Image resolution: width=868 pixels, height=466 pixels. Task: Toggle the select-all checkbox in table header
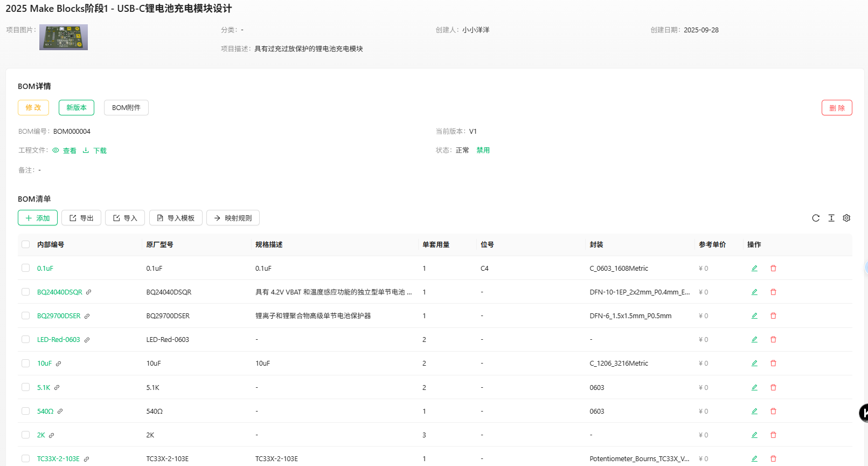[25, 244]
